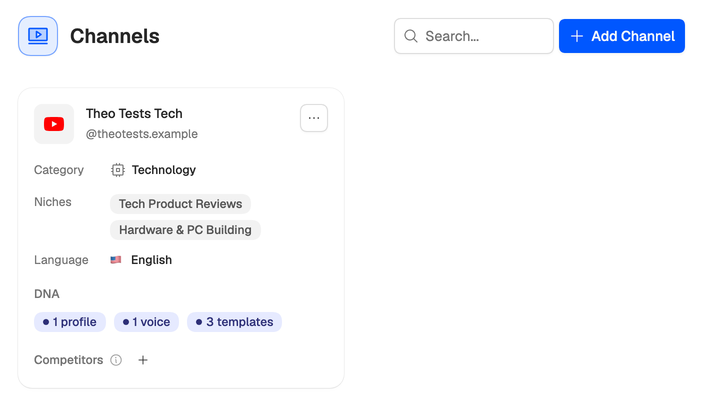Viewport: 704px width, 406px height.
Task: Click the Channels page title
Action: 114,36
